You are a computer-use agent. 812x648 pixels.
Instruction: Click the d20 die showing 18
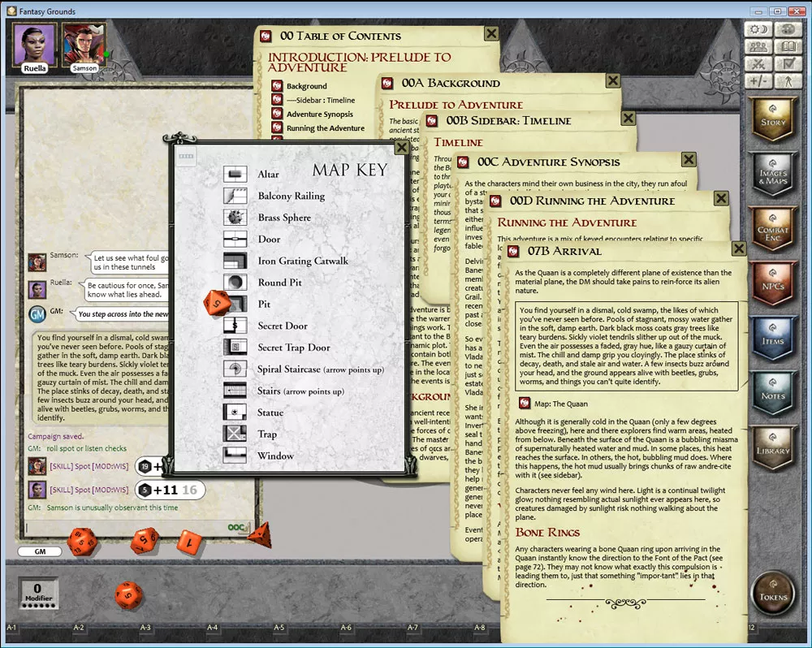(82, 542)
